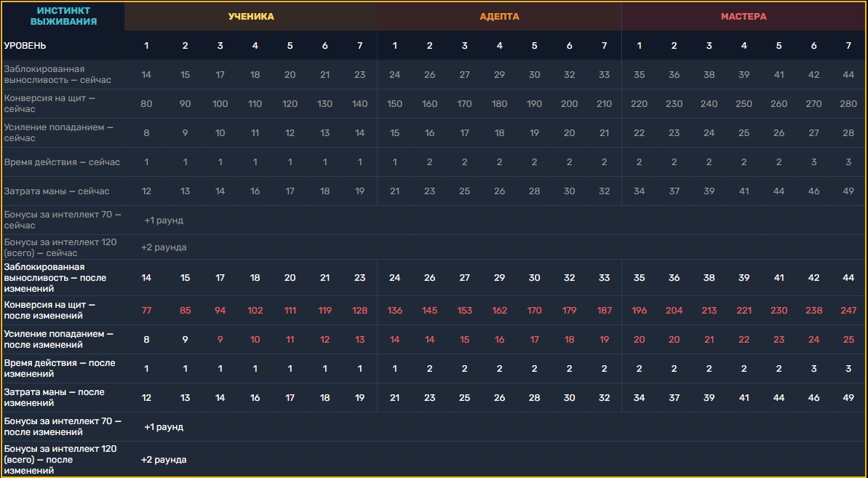Click the red conversion value 94
The height and width of the screenshot is (478, 868).
pyautogui.click(x=220, y=311)
